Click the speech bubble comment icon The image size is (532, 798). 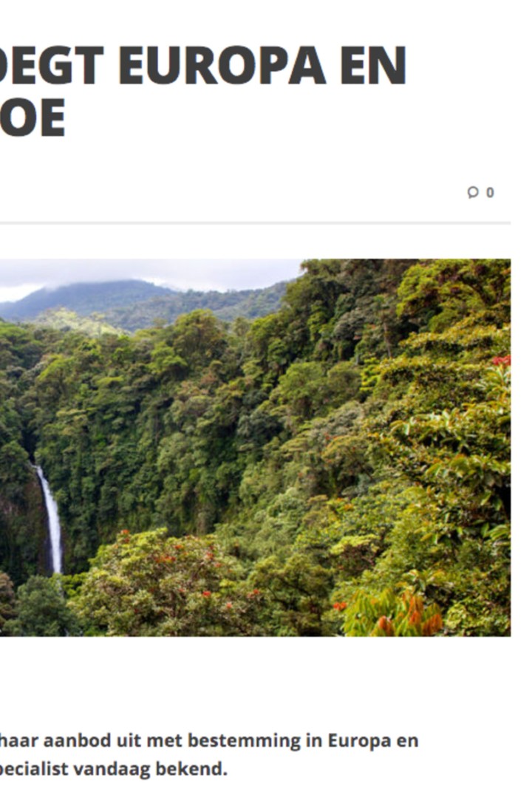click(x=473, y=192)
